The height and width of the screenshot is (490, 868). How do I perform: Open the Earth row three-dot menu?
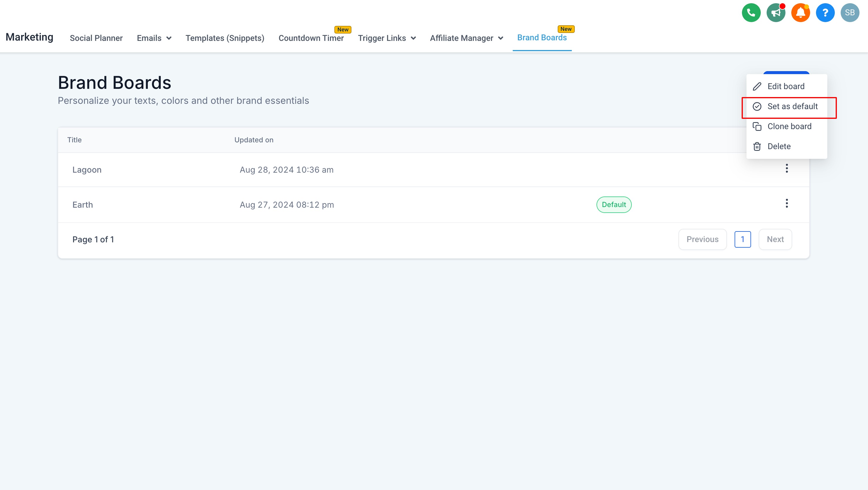(x=786, y=203)
